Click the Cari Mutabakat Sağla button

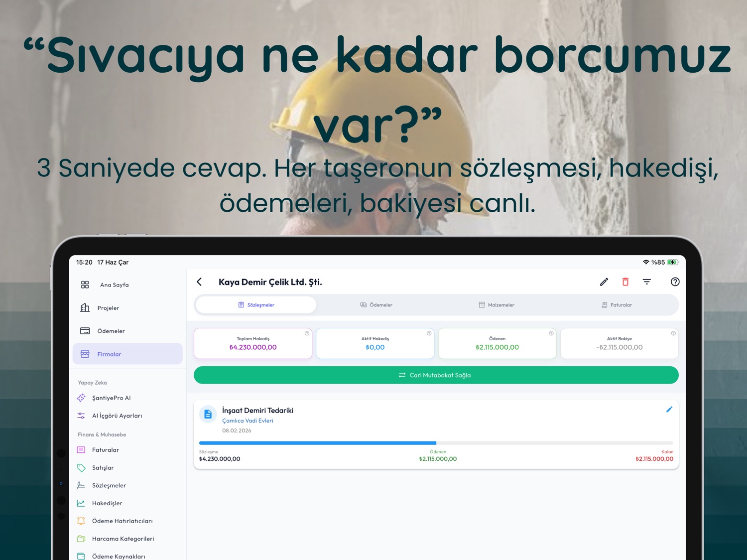tap(436, 375)
